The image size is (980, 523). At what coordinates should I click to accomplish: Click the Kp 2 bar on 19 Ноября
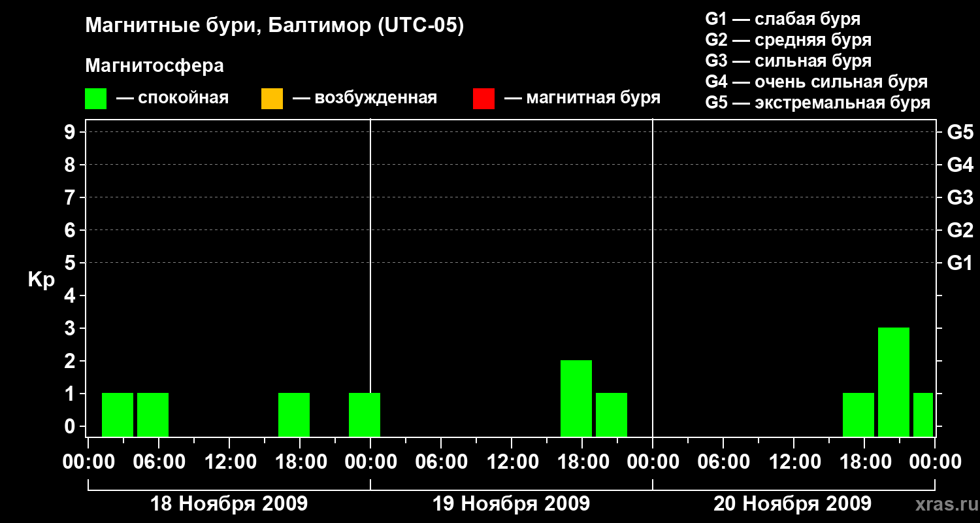click(576, 398)
